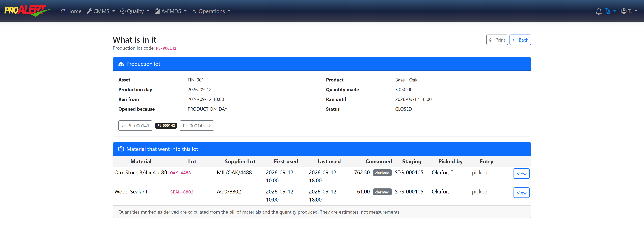Open the language translate menu
The image size is (644, 229).
(x=610, y=11)
